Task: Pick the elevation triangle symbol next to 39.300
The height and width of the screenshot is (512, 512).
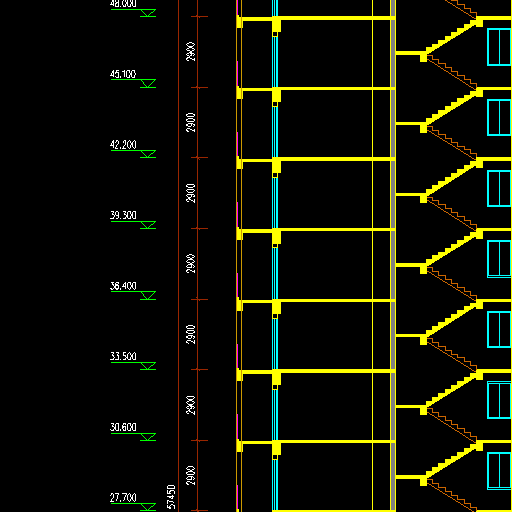Action: point(148,225)
